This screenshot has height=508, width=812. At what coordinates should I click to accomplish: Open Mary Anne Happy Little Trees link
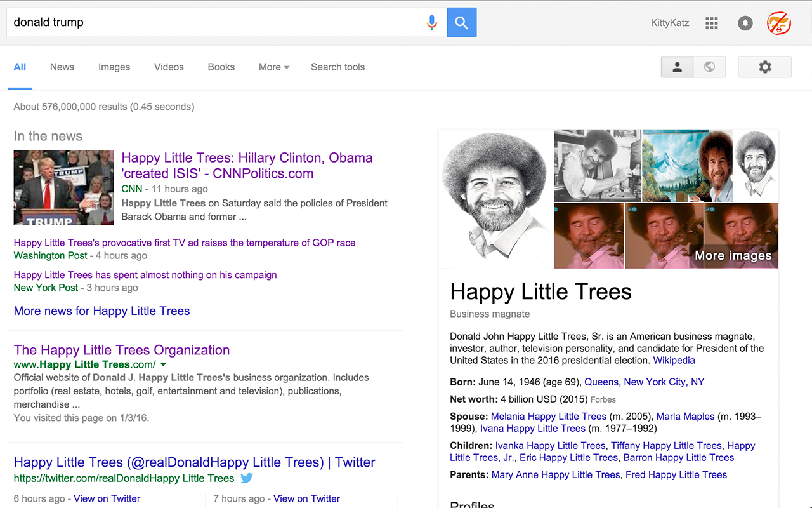click(556, 475)
